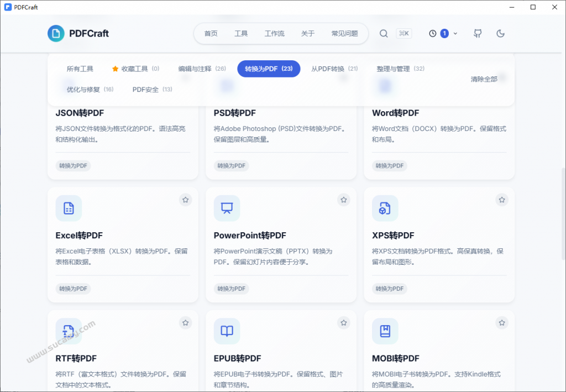Click 清除全部 to clear filters
Screen dimensions: 566x392
tap(484, 79)
